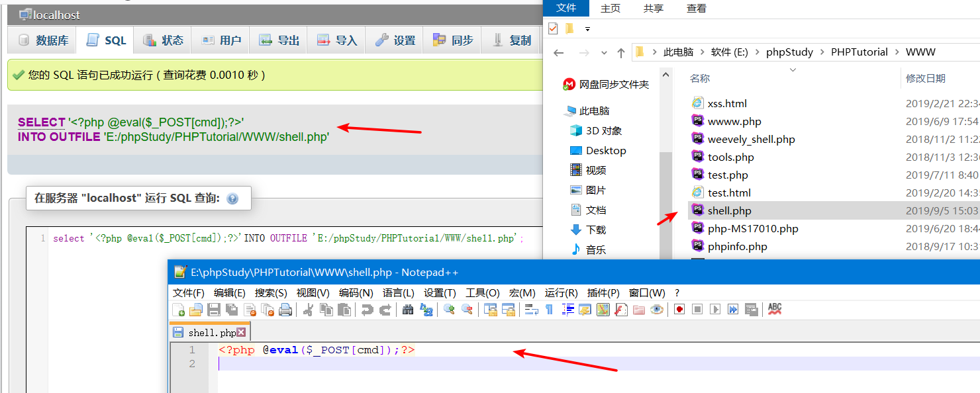The width and height of the screenshot is (980, 393).
Task: Create a new file in Notepad++
Action: pyautogui.click(x=178, y=310)
